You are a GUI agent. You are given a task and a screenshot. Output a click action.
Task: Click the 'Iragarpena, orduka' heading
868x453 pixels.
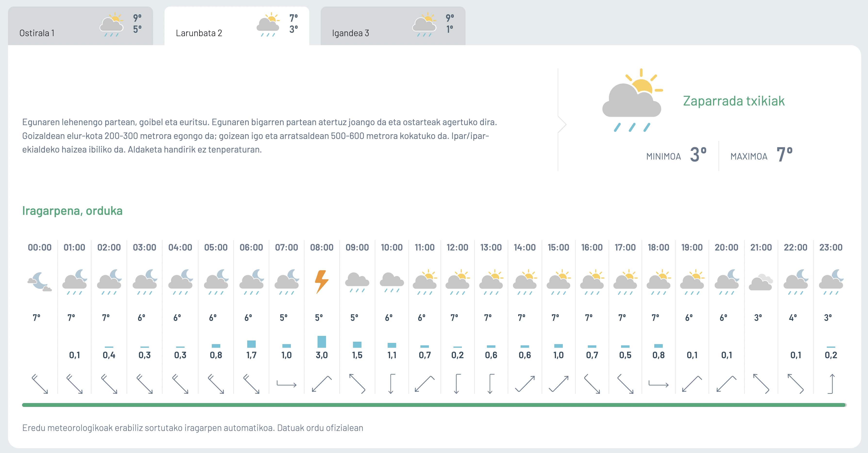73,210
